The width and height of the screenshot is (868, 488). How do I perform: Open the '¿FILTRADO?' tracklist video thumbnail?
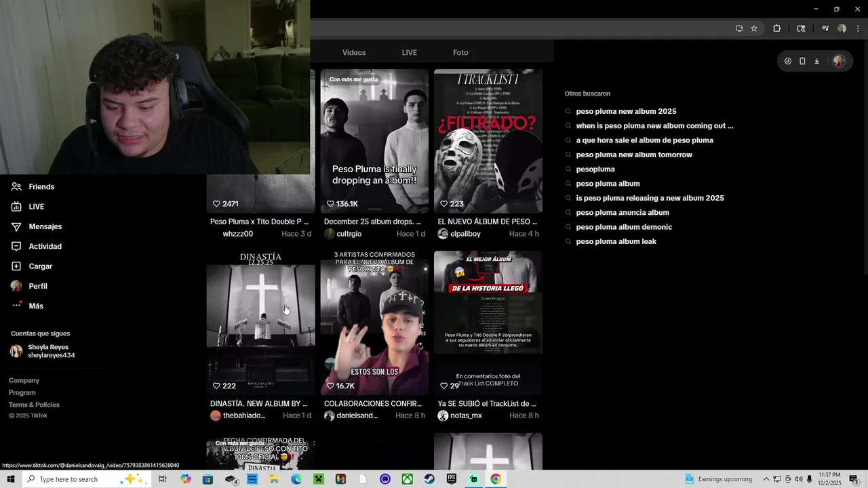click(488, 141)
